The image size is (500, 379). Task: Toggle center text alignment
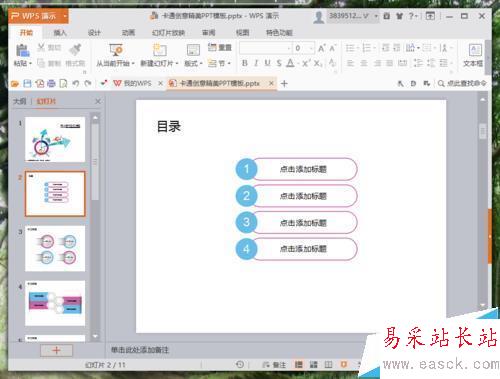tap(364, 63)
